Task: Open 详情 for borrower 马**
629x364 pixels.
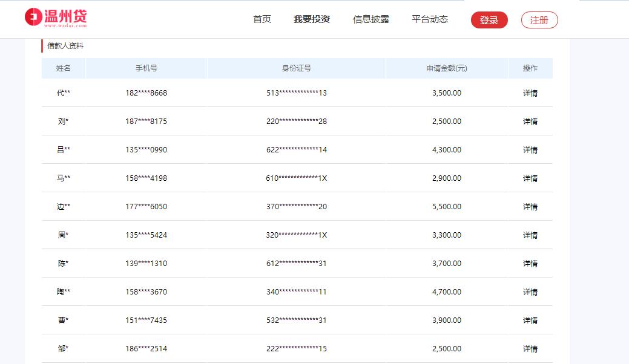Action: click(x=530, y=178)
